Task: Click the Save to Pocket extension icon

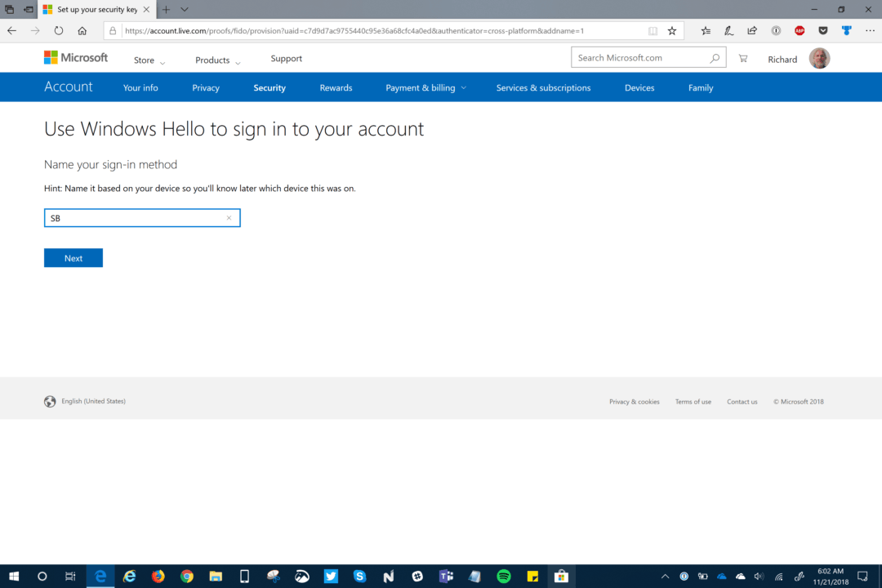Action: point(823,30)
